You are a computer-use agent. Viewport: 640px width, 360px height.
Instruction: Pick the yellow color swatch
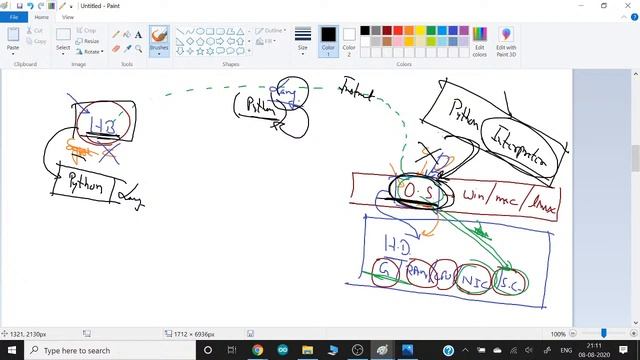pyautogui.click(x=420, y=31)
